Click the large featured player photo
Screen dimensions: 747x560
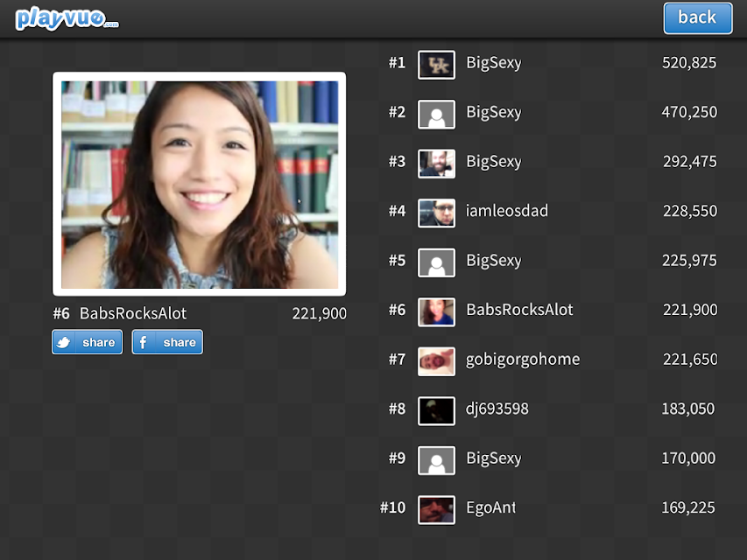[x=200, y=185]
